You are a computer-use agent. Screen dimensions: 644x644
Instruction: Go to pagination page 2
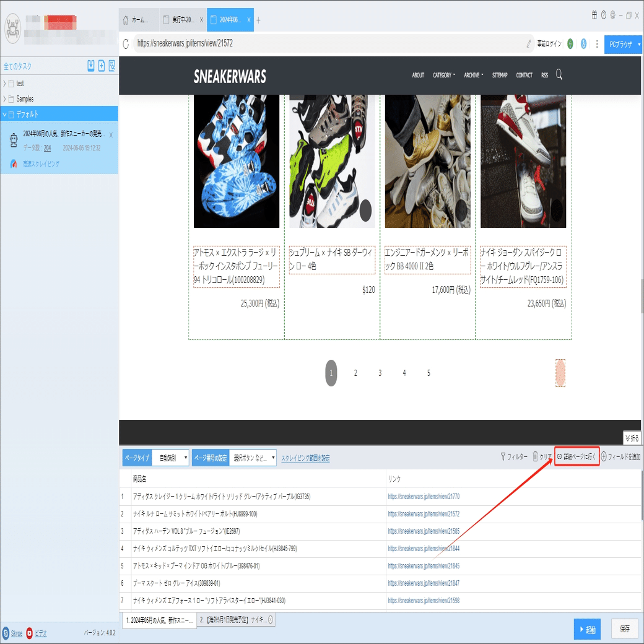355,373
